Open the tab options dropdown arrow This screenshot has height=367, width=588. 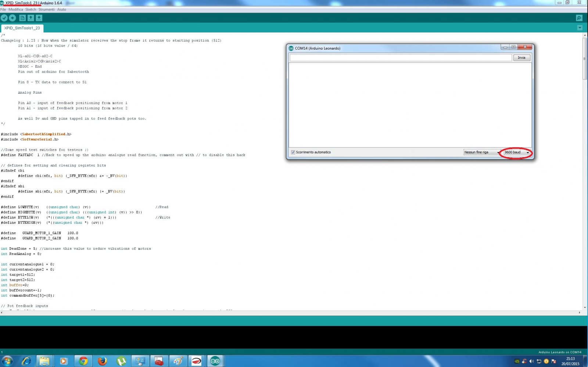pyautogui.click(x=580, y=28)
